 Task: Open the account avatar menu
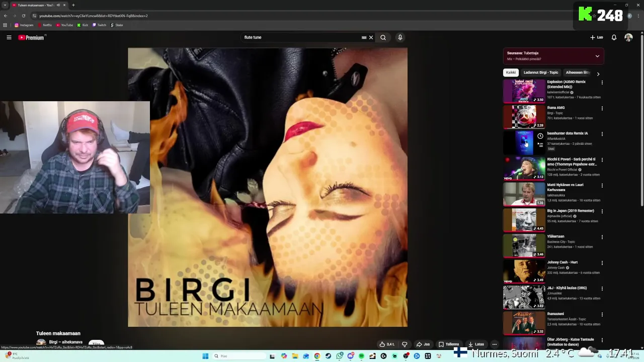(628, 37)
